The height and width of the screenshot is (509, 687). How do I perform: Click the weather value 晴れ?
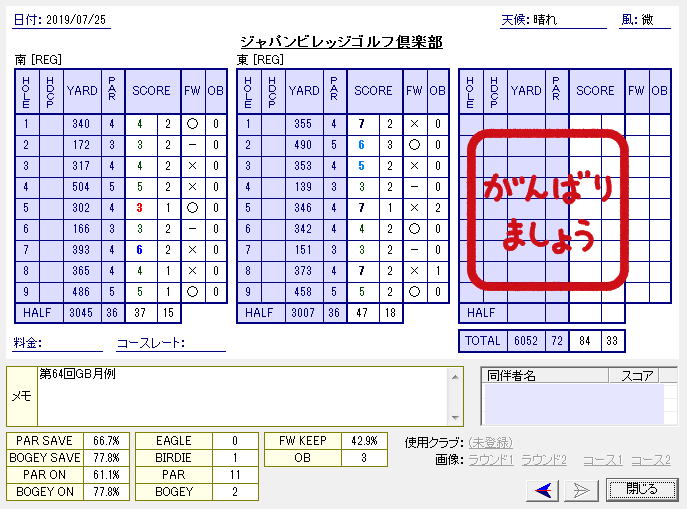545,20
